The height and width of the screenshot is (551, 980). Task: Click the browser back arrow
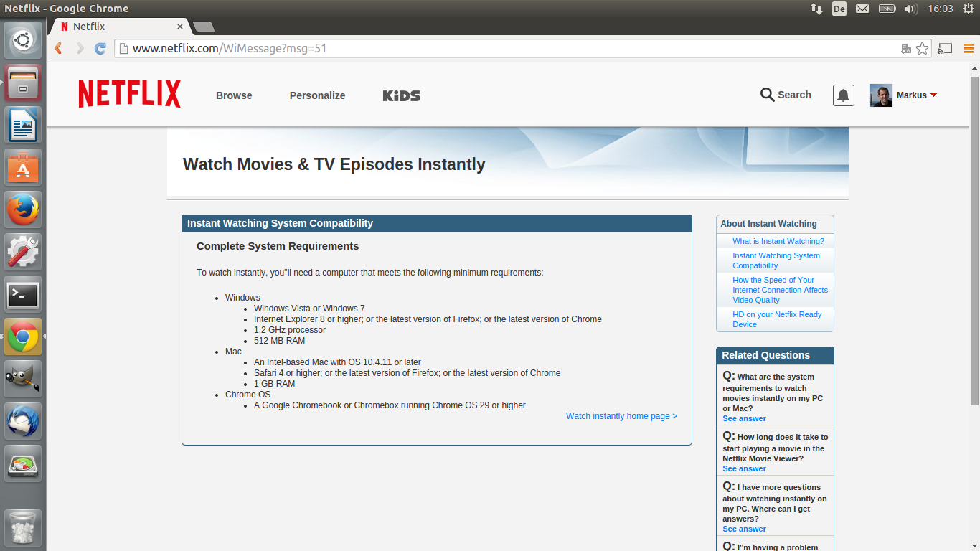pyautogui.click(x=59, y=49)
